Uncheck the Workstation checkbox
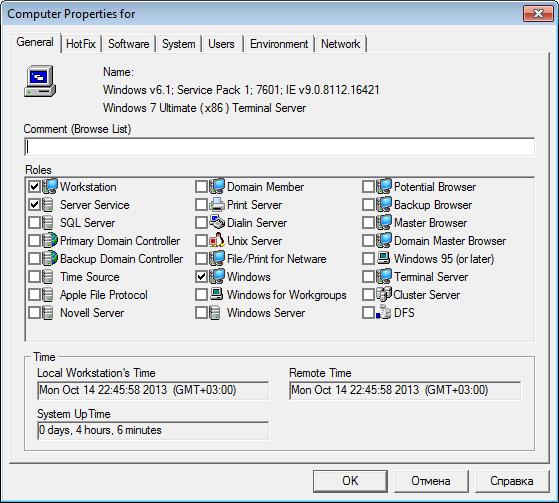The height and width of the screenshot is (503, 559). [x=35, y=186]
